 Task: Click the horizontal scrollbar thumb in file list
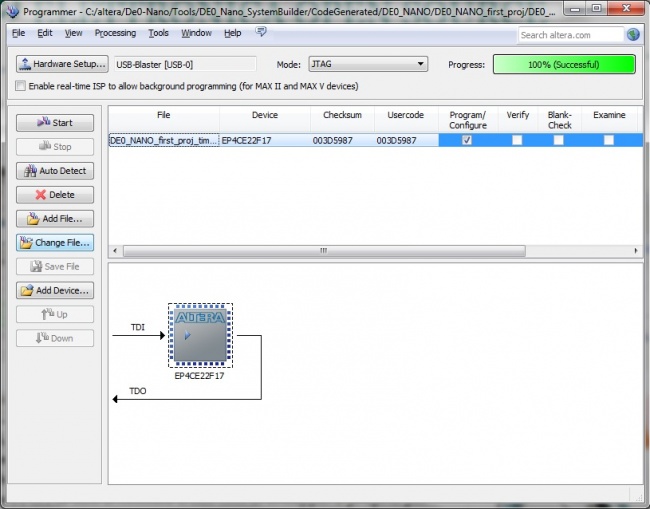click(324, 250)
